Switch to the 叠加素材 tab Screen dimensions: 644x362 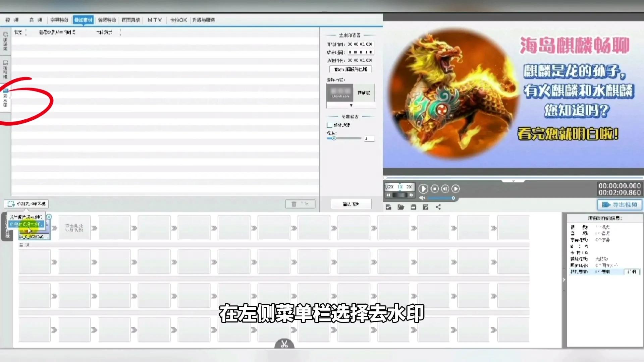(x=84, y=20)
